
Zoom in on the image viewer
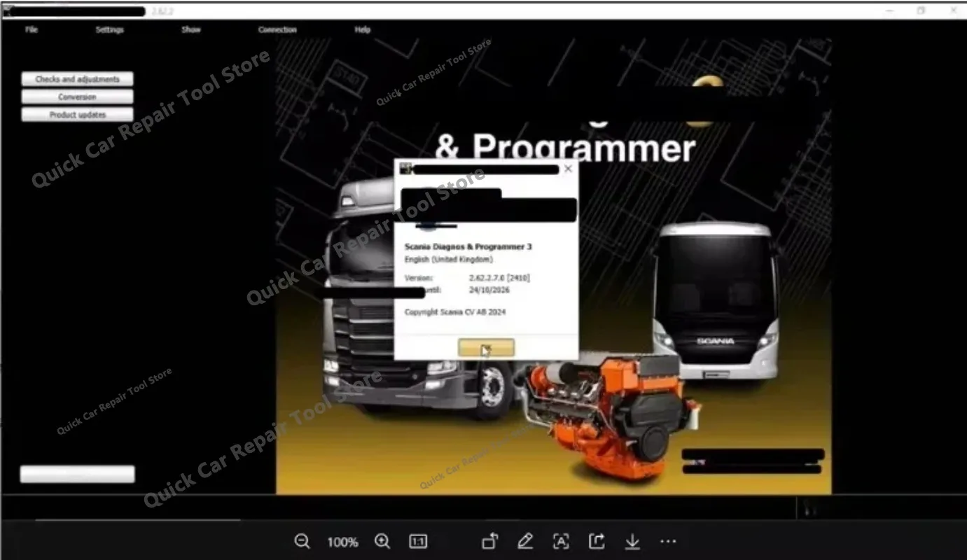(382, 541)
